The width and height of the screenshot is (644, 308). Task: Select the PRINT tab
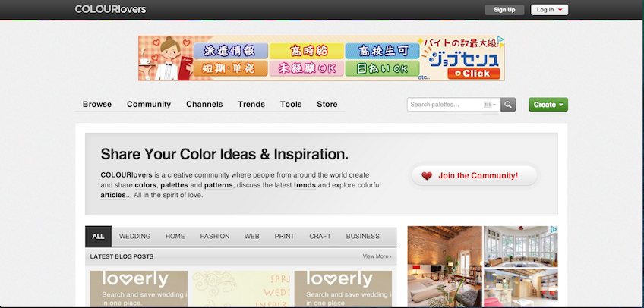tap(284, 236)
